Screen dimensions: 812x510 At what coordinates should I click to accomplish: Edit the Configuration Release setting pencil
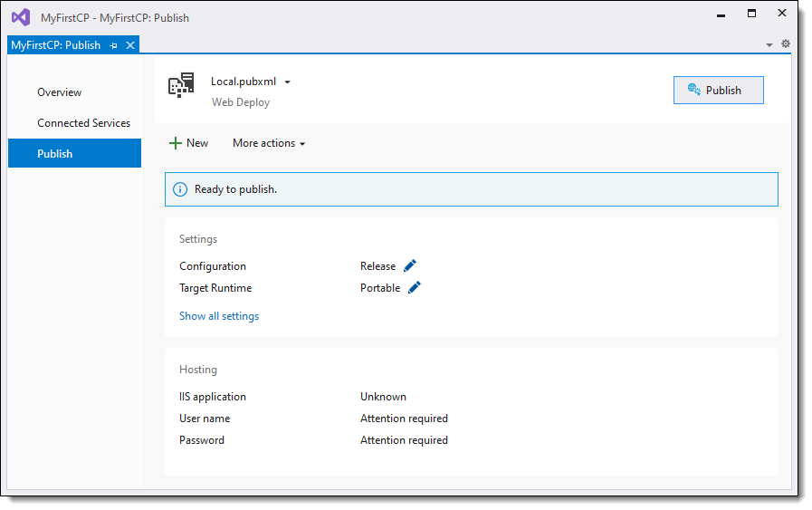coord(410,266)
